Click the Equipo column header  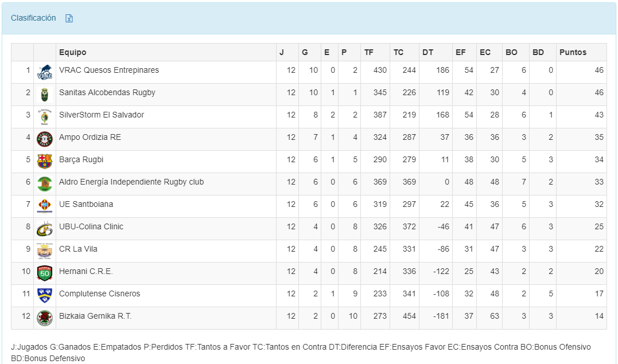coord(73,52)
